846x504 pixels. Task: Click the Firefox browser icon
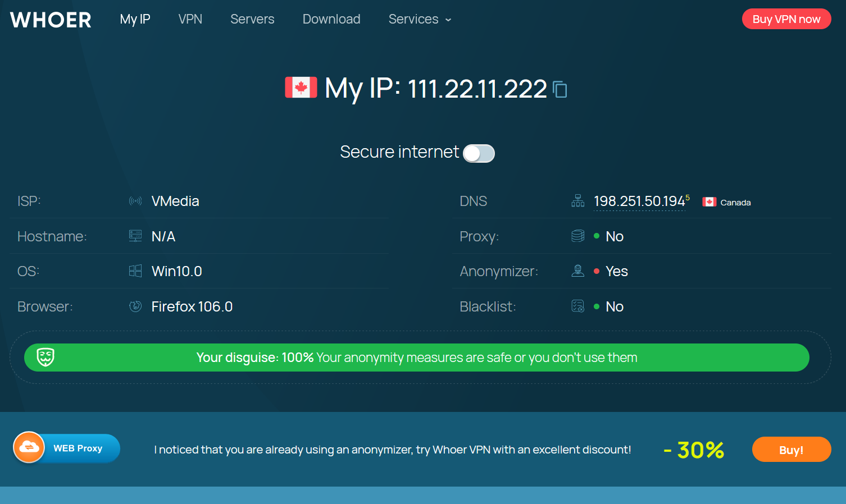[x=135, y=306]
